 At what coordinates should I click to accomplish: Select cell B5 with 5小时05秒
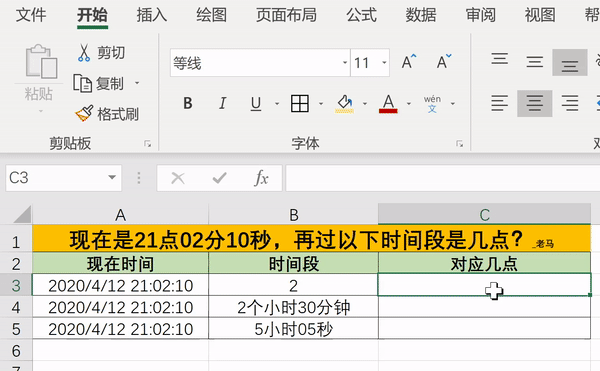pyautogui.click(x=293, y=329)
